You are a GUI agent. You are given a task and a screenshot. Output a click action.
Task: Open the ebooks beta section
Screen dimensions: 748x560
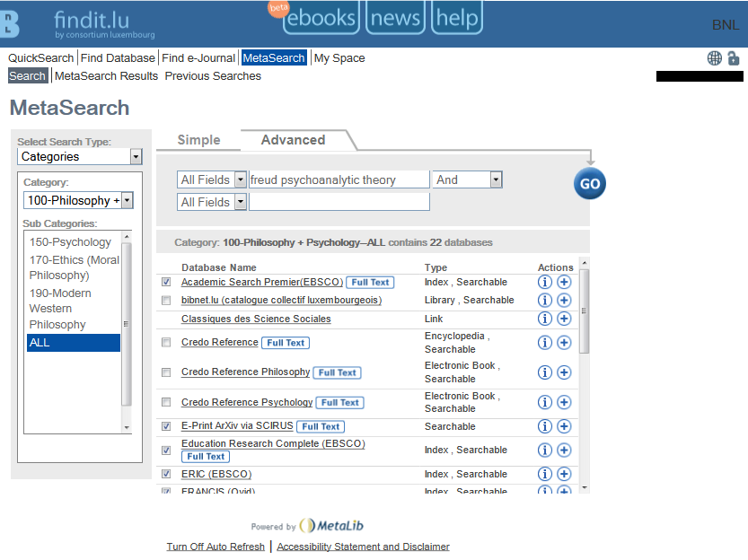click(321, 18)
